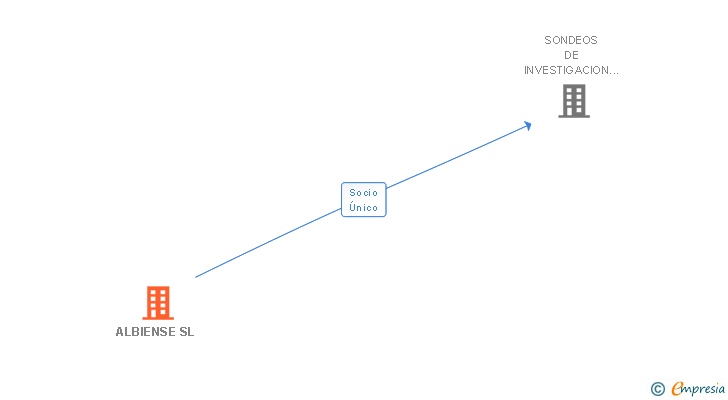Open the Empresia logo
The image size is (728, 400).
click(x=698, y=388)
